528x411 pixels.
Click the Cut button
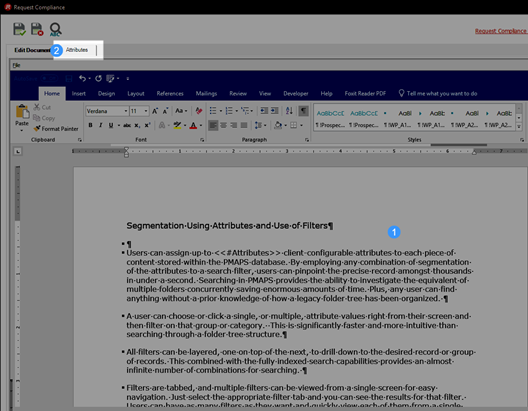tap(42, 107)
